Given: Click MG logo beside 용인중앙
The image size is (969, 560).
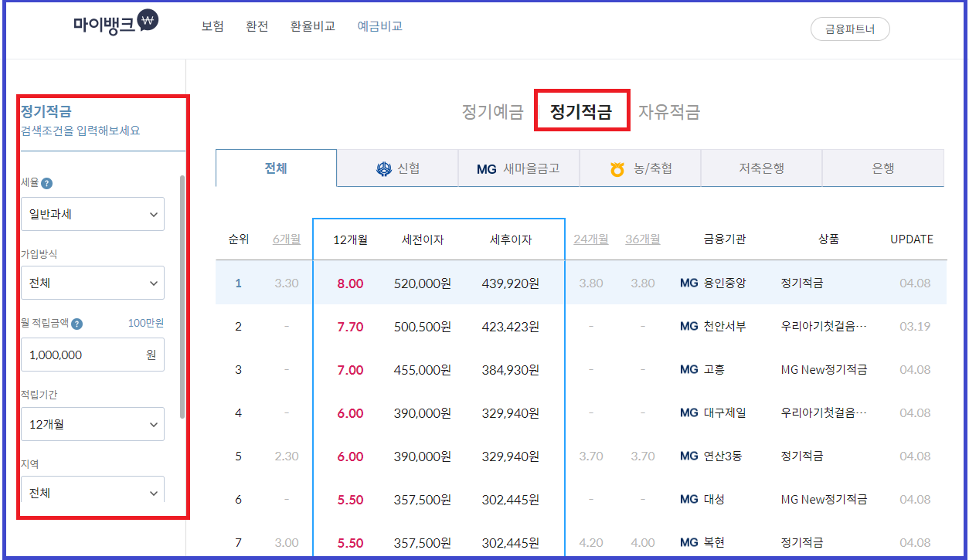Looking at the screenshot, I should (x=688, y=283).
